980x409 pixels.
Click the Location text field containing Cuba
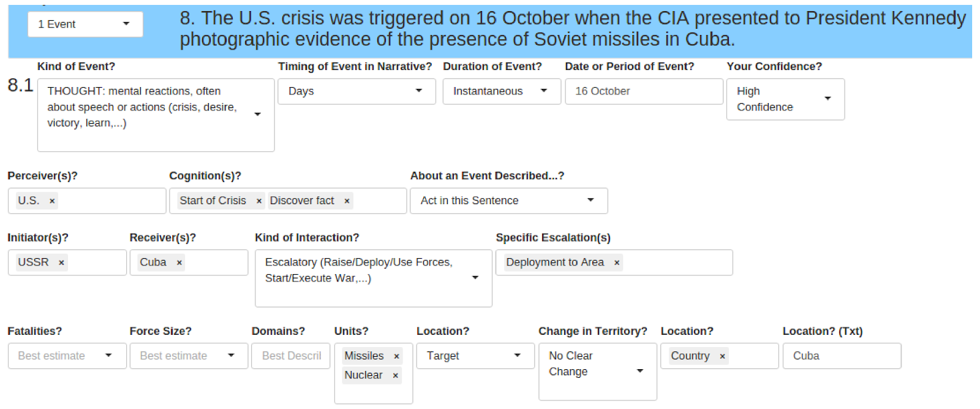(x=842, y=356)
